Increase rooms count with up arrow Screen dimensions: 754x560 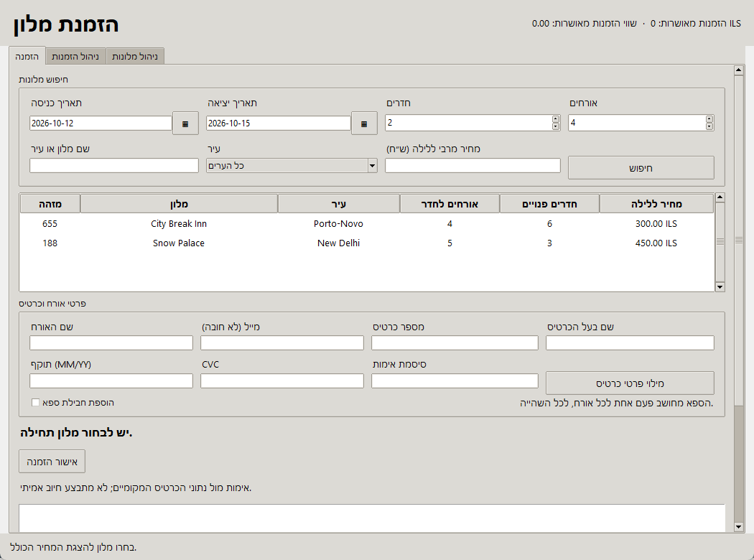pyautogui.click(x=556, y=118)
